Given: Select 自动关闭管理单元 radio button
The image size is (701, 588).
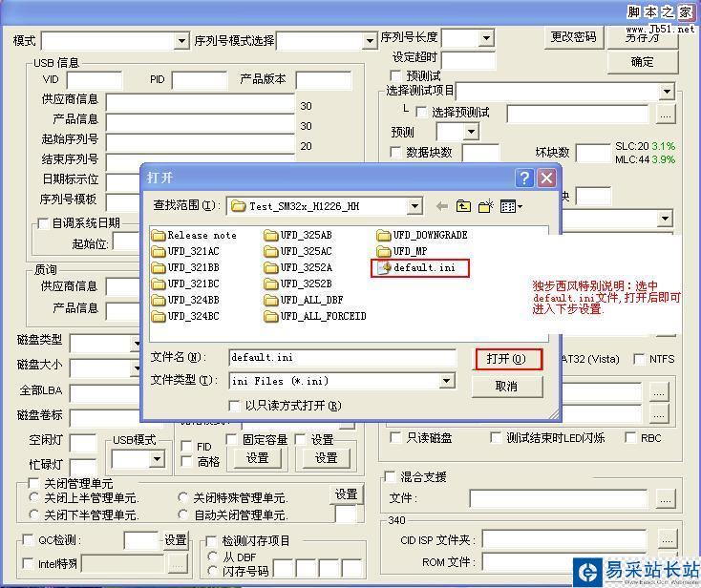Looking at the screenshot, I should 182,514.
